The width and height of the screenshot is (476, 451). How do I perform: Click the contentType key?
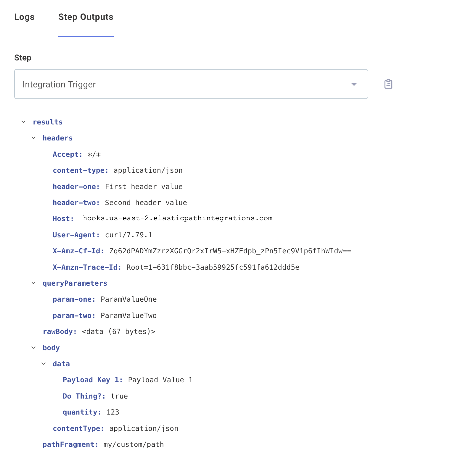(x=78, y=428)
